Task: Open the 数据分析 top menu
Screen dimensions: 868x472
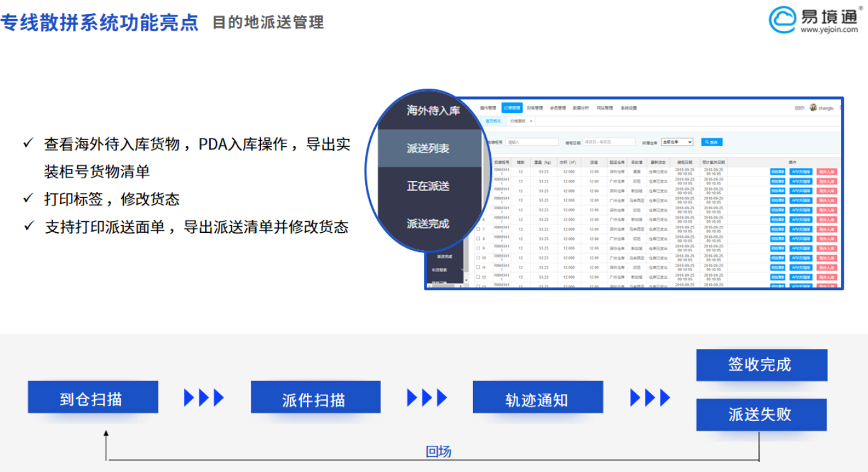Action: point(581,108)
